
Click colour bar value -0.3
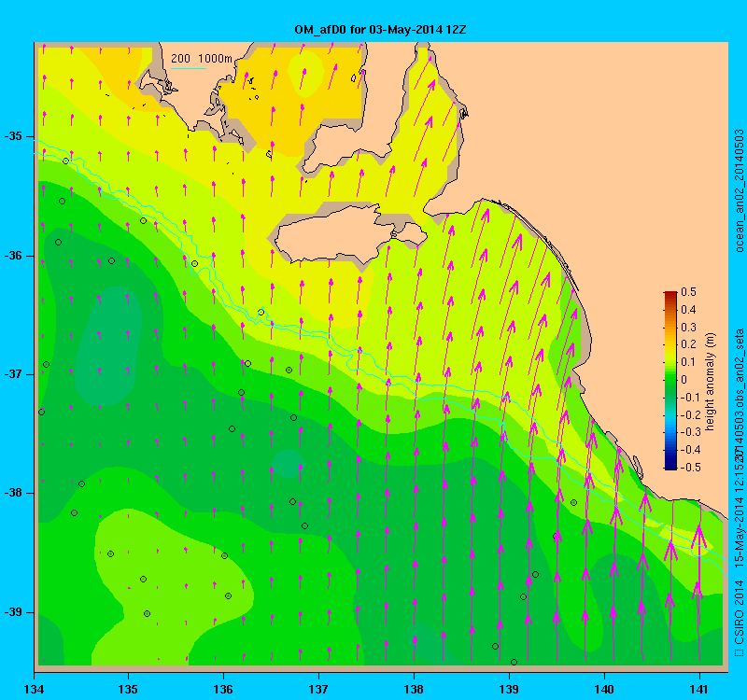(x=689, y=432)
